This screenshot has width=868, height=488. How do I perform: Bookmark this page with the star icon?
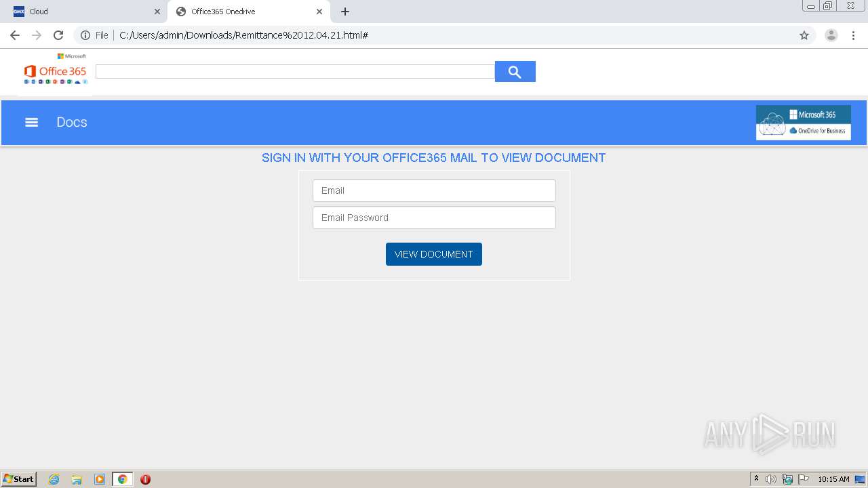(804, 35)
